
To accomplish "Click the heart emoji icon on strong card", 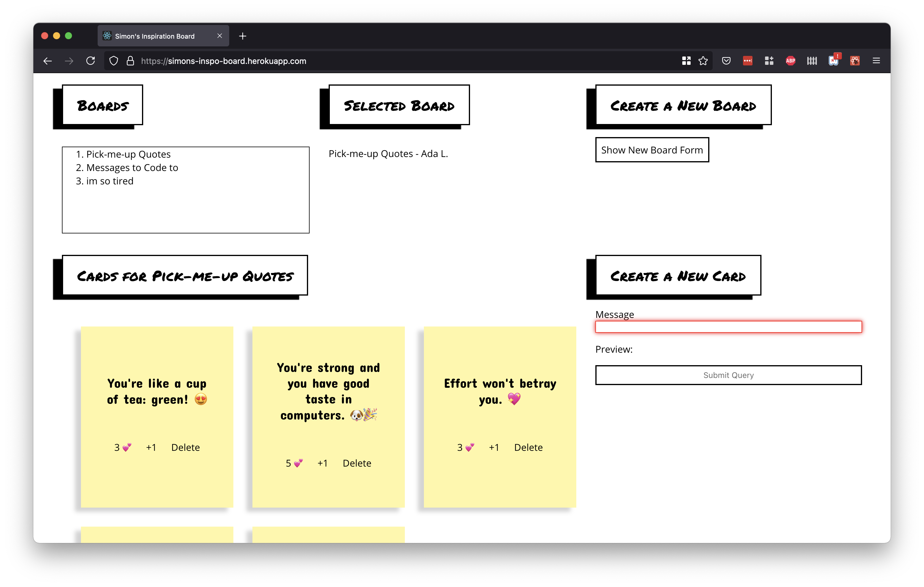I will pos(296,463).
